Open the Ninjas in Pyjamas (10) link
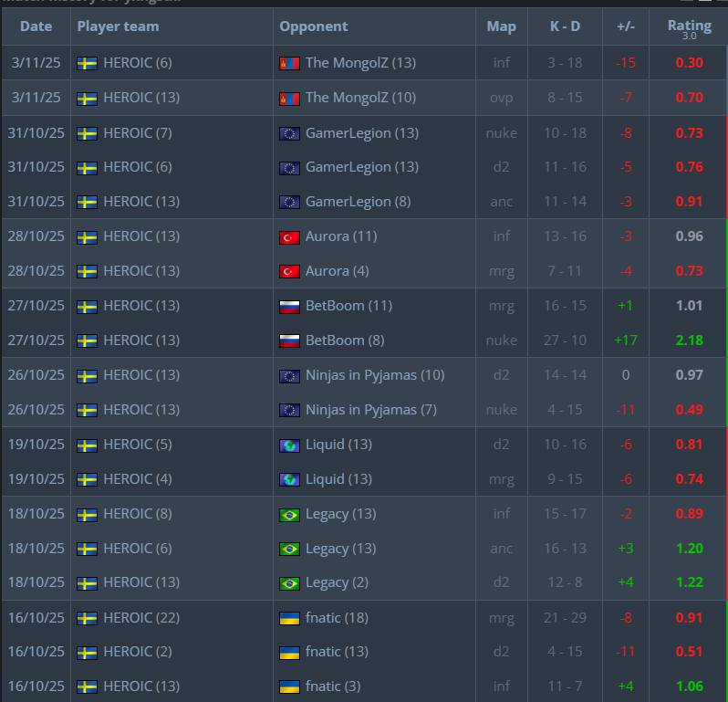This screenshot has height=702, width=728. click(x=375, y=375)
